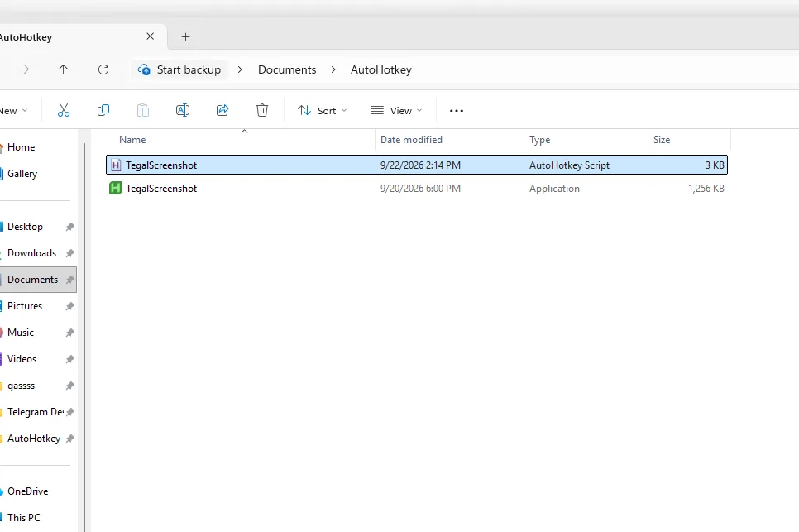The image size is (799, 532).
Task: Click the Refresh circular arrow icon
Action: click(x=103, y=69)
